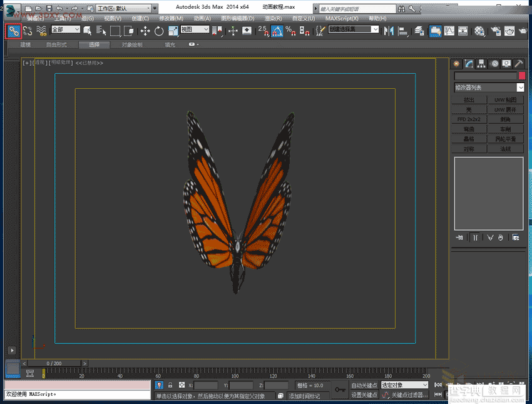
Task: Click the Align tool icon
Action: [402, 31]
